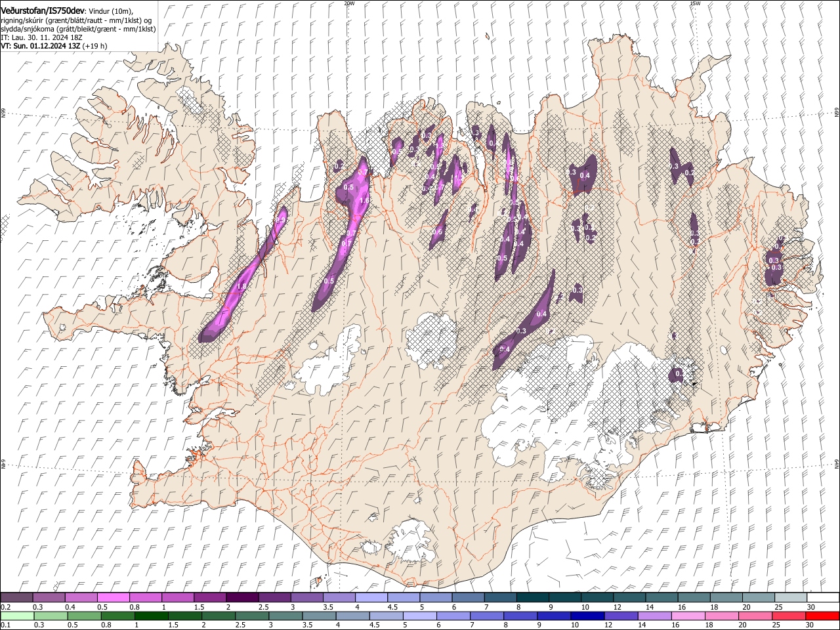
Task: Pick the bottom-row rain swatch starting at 0.3
Action: coord(51,616)
